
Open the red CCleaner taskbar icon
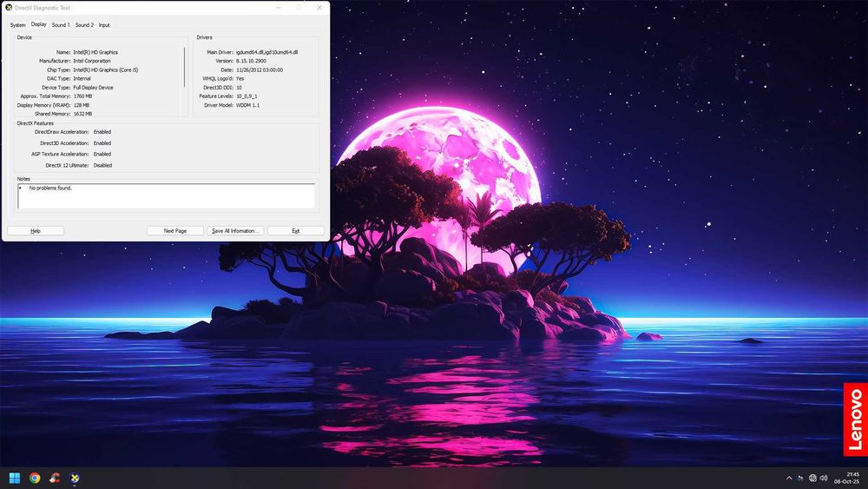pos(54,478)
